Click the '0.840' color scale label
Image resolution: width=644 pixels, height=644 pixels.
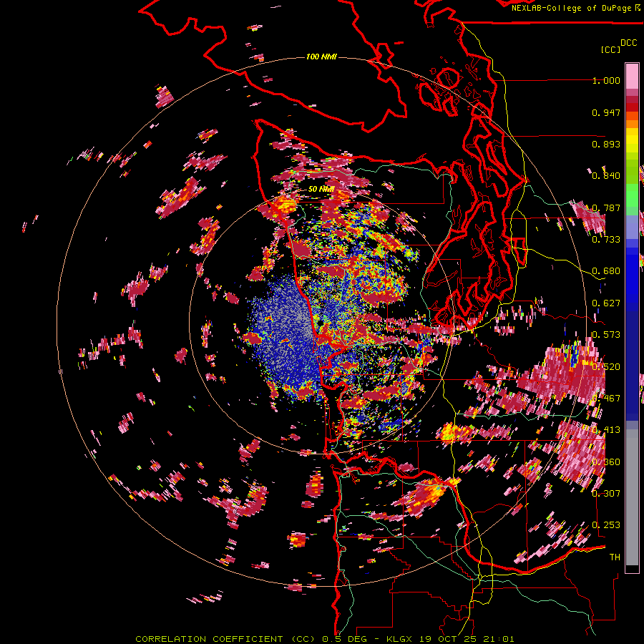pos(606,176)
